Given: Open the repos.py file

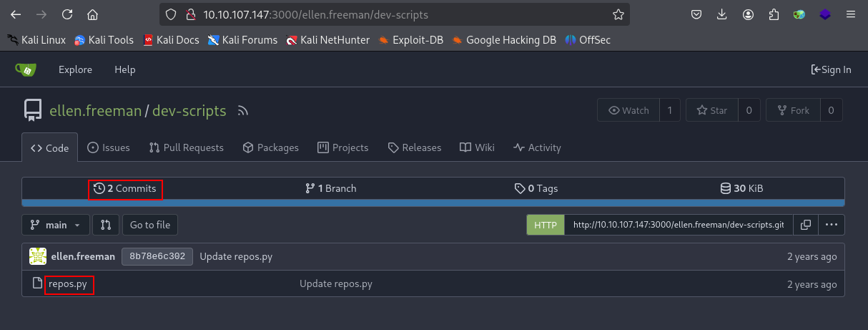Looking at the screenshot, I should coord(68,283).
